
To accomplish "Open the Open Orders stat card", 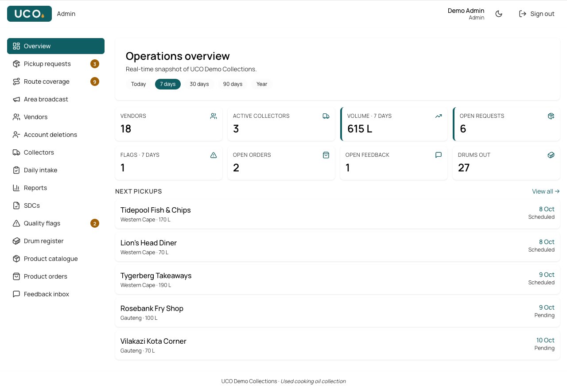I will tap(281, 163).
